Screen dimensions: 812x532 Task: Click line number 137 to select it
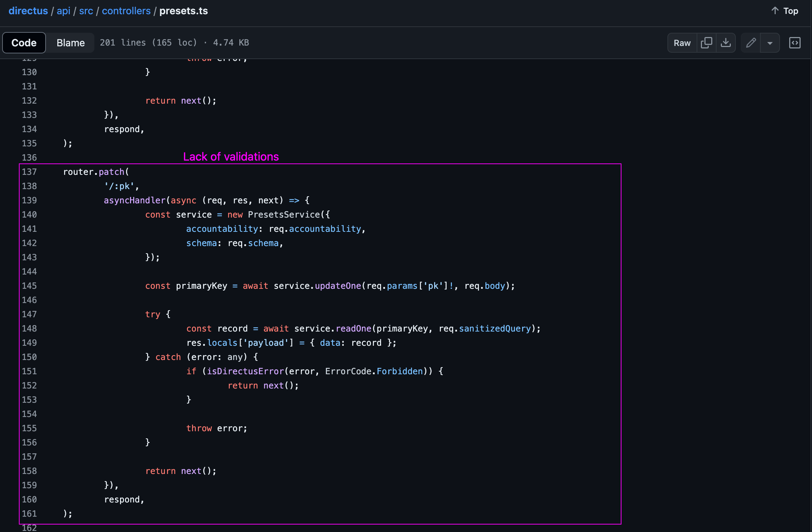[x=30, y=172]
